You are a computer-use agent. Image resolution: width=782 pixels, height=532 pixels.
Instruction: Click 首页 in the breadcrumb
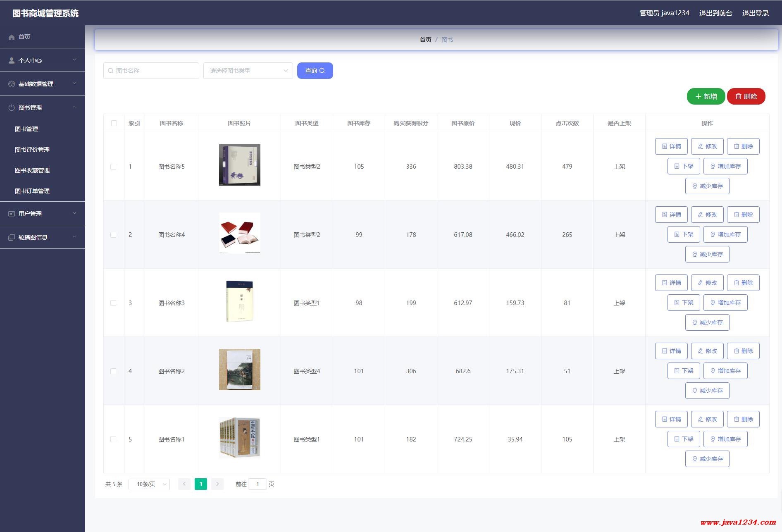tap(425, 40)
